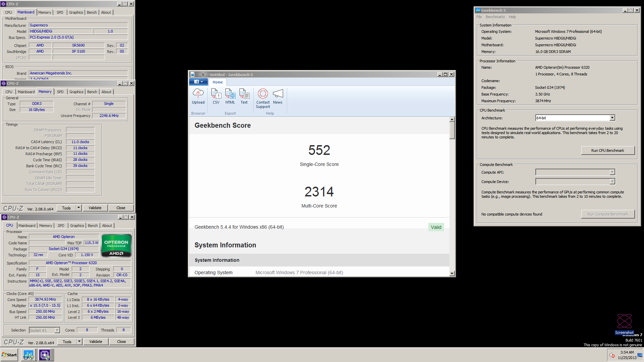The height and width of the screenshot is (362, 644).
Task: Click the AMD Opteron processor logo
Action: point(116,246)
